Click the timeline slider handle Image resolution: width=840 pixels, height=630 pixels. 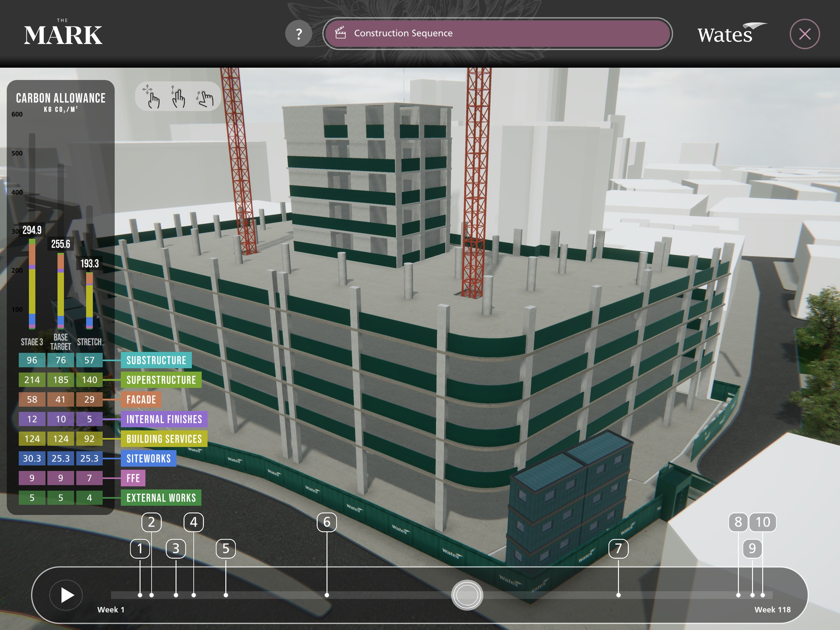(467, 595)
